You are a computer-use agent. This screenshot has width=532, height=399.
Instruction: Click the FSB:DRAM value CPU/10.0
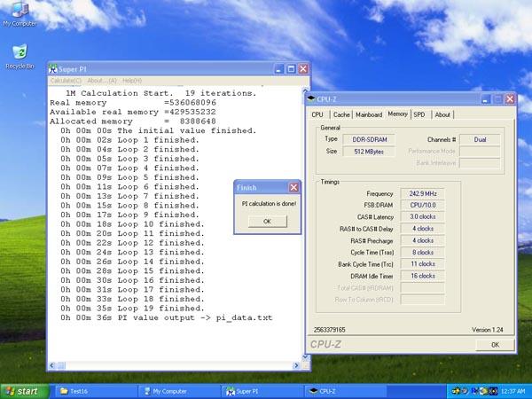pyautogui.click(x=423, y=206)
